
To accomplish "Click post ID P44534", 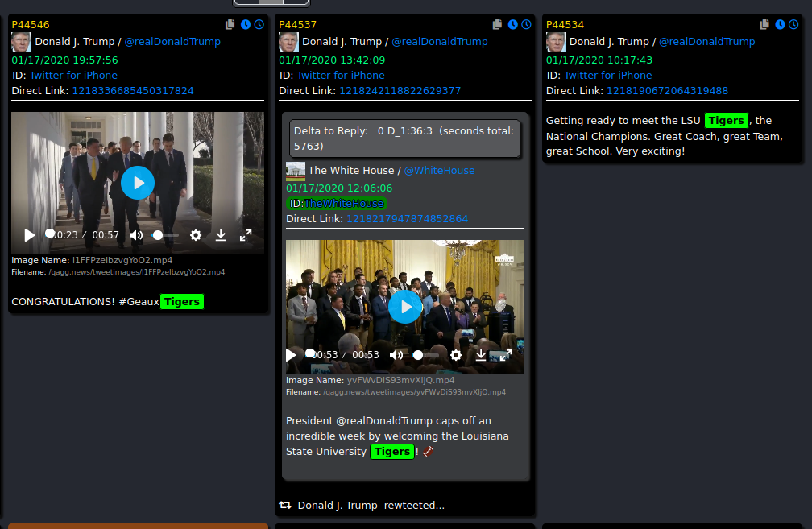I will (565, 25).
